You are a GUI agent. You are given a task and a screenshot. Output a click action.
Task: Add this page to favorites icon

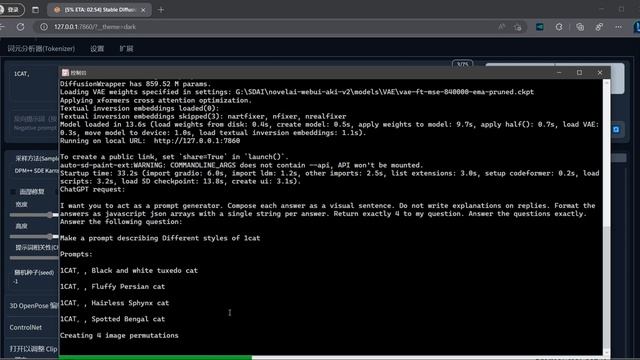click(x=518, y=27)
